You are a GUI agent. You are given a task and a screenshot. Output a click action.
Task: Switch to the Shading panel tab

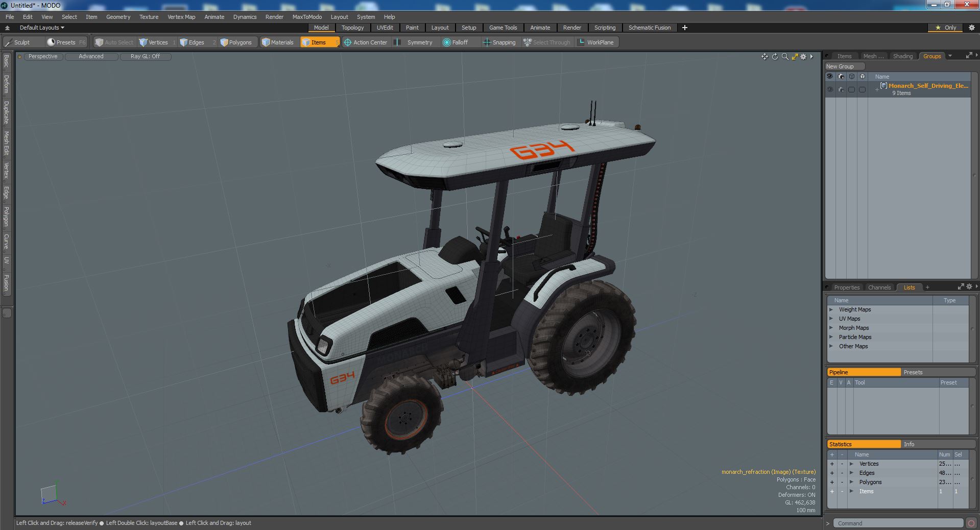pyautogui.click(x=902, y=56)
